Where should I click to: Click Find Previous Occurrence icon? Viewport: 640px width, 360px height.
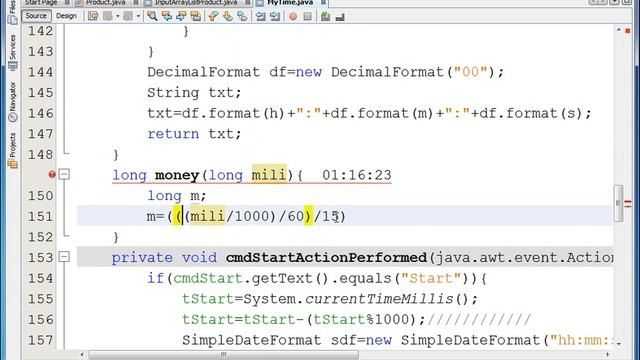(x=167, y=16)
